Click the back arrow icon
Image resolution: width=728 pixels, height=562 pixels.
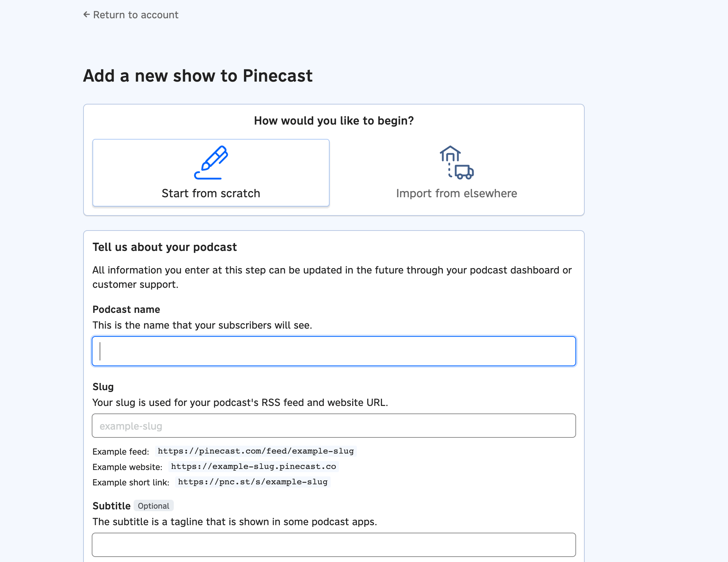[x=86, y=15]
